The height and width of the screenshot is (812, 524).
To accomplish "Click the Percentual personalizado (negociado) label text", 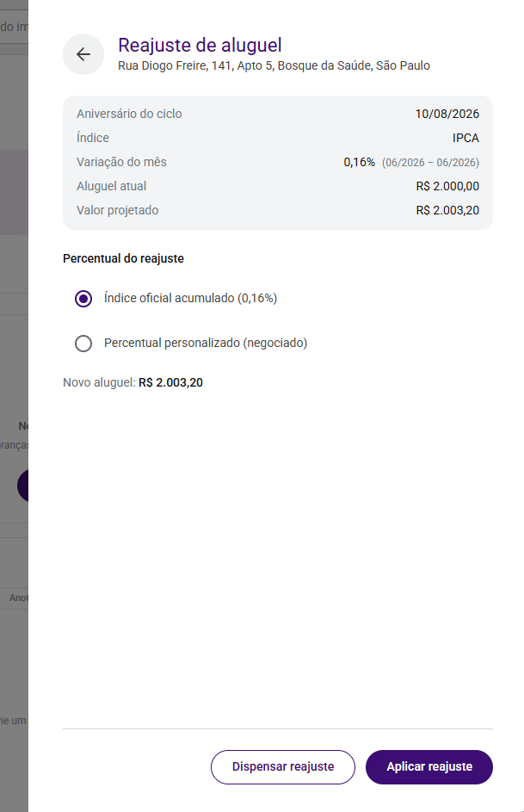I will coord(206,343).
